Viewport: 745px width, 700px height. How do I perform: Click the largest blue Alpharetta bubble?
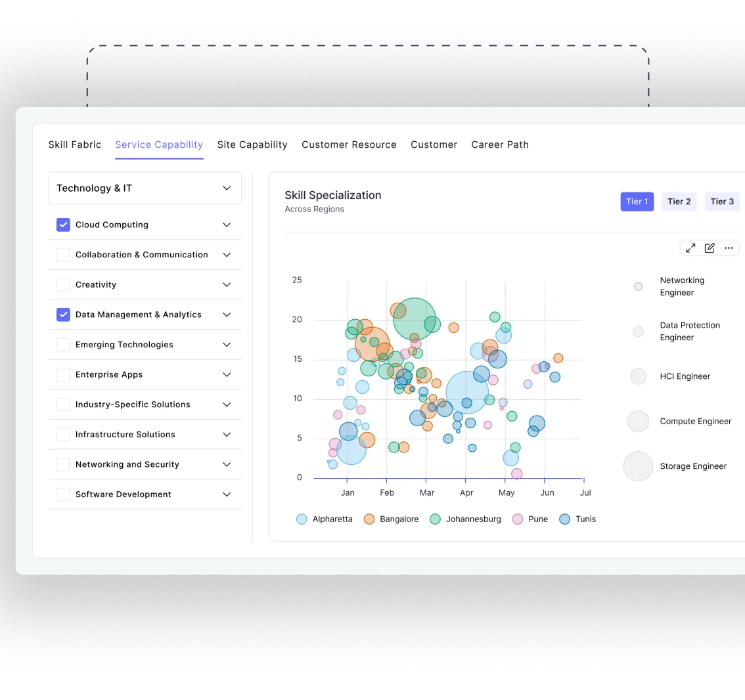tap(467, 392)
